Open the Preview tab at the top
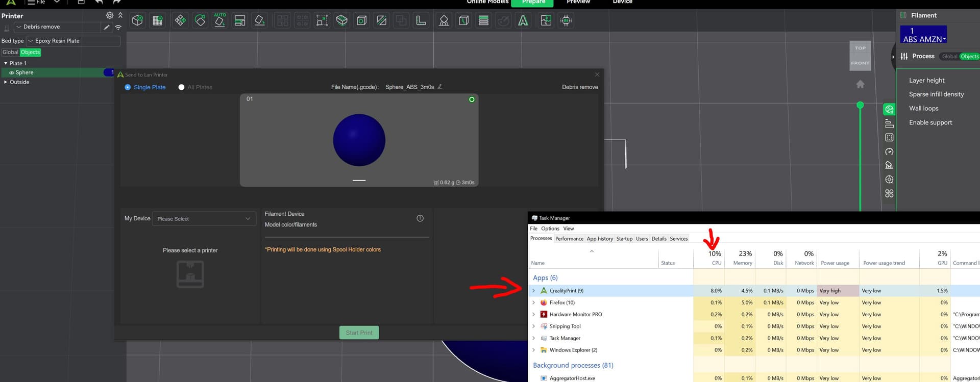This screenshot has height=382, width=980. [x=578, y=2]
